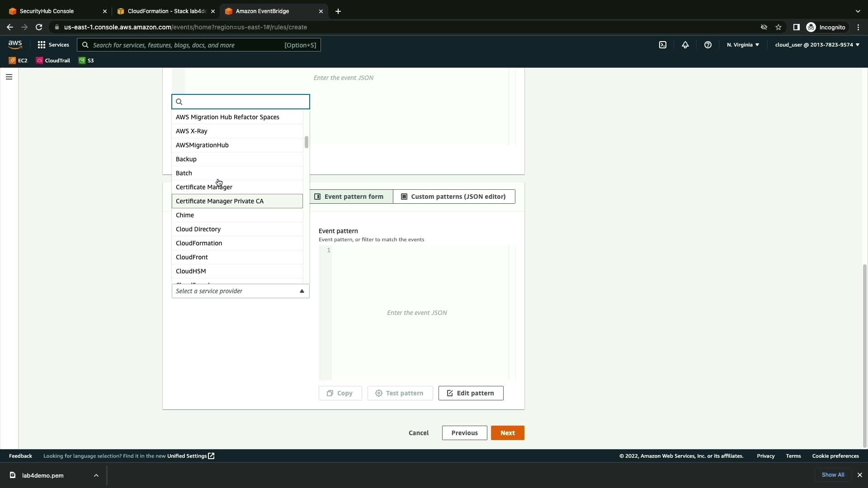868x488 pixels.
Task: Open the N. Virginia region selector
Action: 743,45
